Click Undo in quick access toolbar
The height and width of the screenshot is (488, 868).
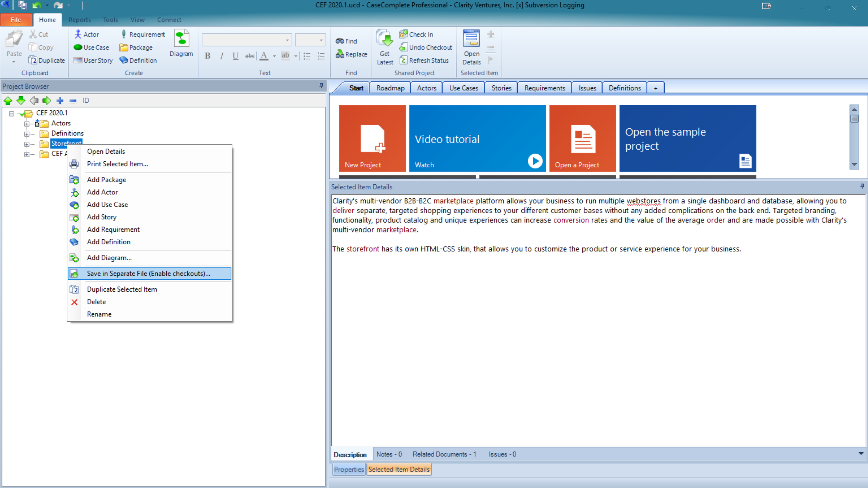(37, 5)
